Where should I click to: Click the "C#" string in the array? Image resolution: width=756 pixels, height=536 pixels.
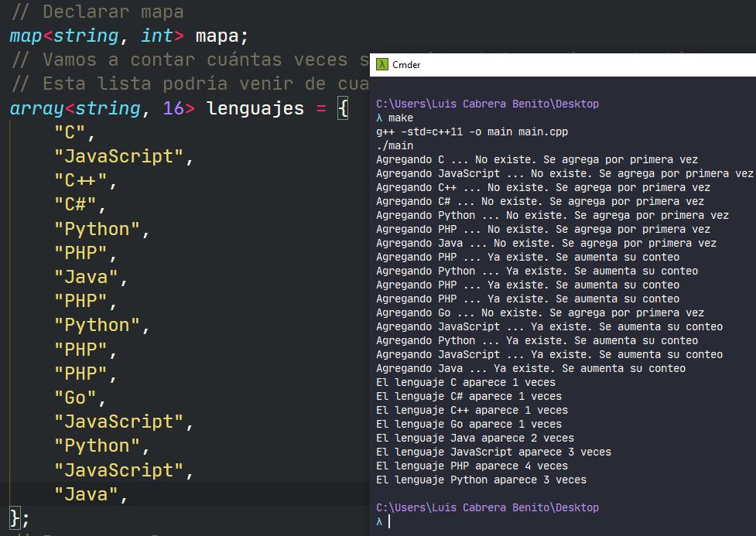coord(75,205)
